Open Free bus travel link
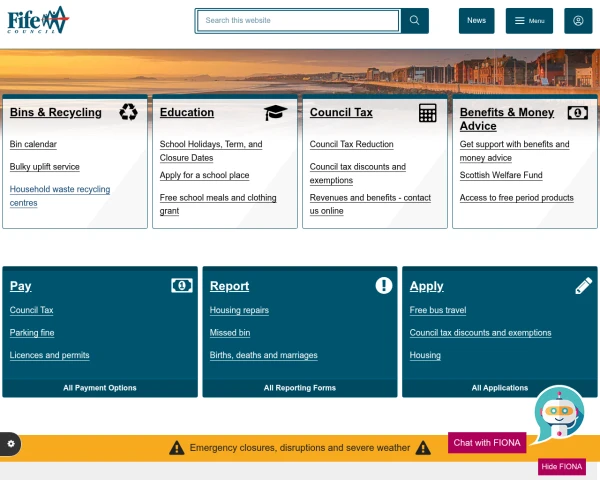This screenshot has height=480, width=600. 438,310
